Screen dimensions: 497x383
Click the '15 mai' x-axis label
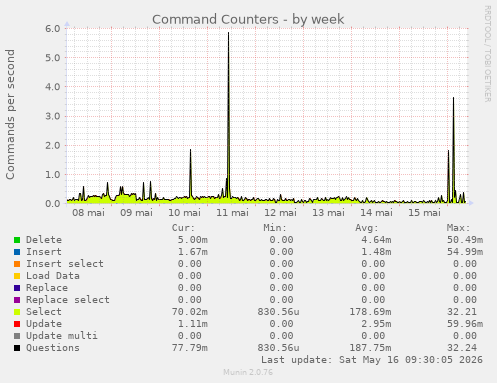pyautogui.click(x=424, y=212)
